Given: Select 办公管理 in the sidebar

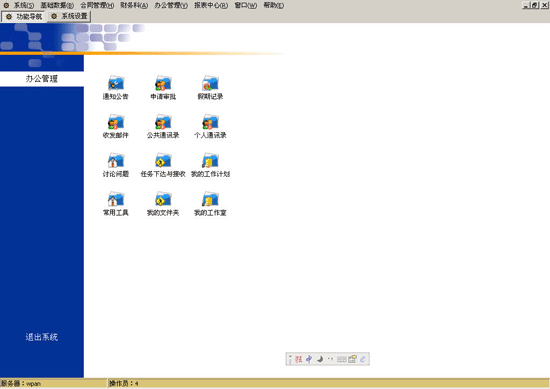Looking at the screenshot, I should [x=42, y=79].
